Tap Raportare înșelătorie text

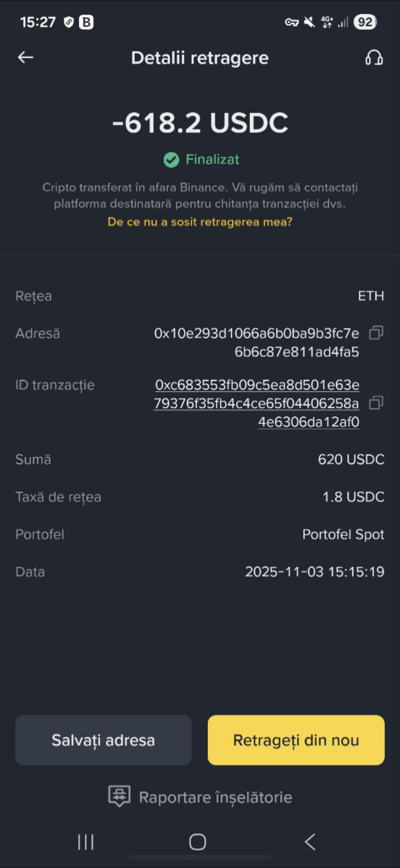point(215,797)
